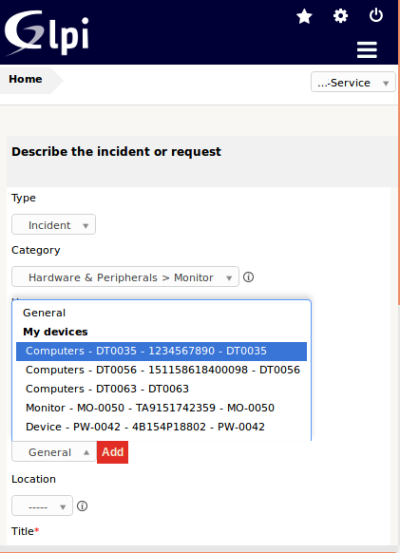Open bookmarks via star icon
This screenshot has height=553, width=400.
click(304, 16)
